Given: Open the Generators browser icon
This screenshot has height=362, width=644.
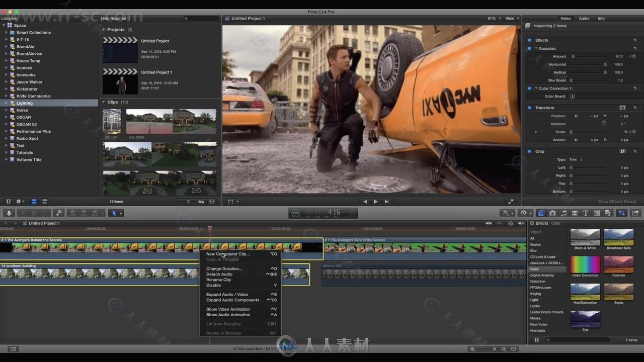Looking at the screenshot, I should 597,213.
